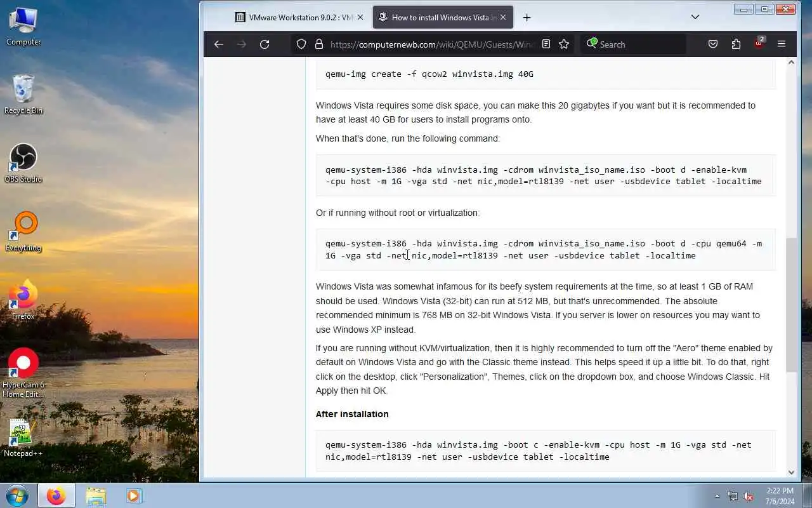Click 'When that's done, run the following command:'
812x508 pixels.
(408, 138)
